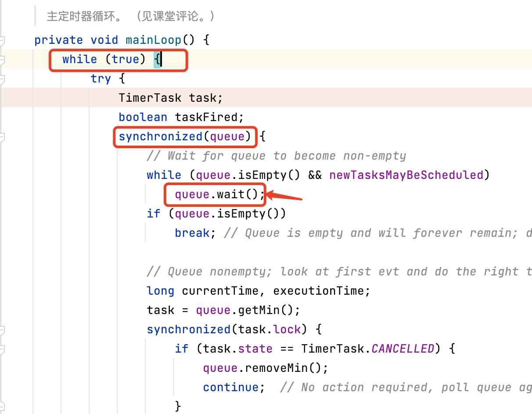This screenshot has width=532, height=414.
Task: Click the newTasksMayBeScheduled field reference
Action: [406, 175]
